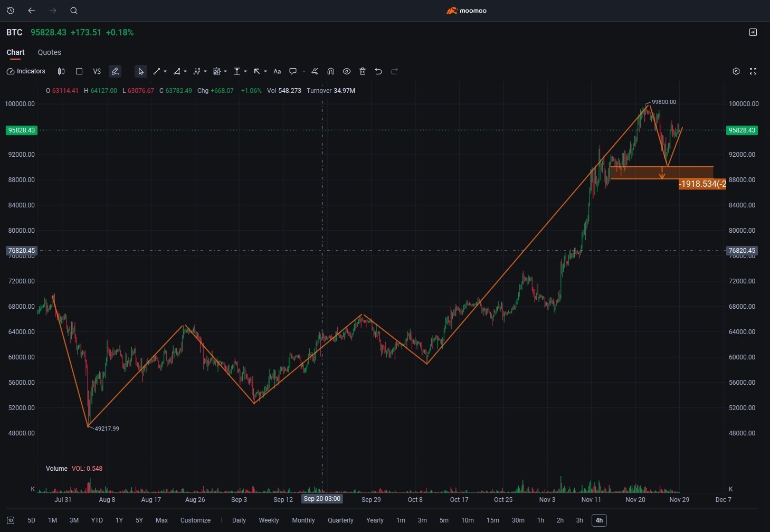Viewport: 770px width, 532px height.
Task: Switch to the Quotes tab
Action: click(50, 52)
